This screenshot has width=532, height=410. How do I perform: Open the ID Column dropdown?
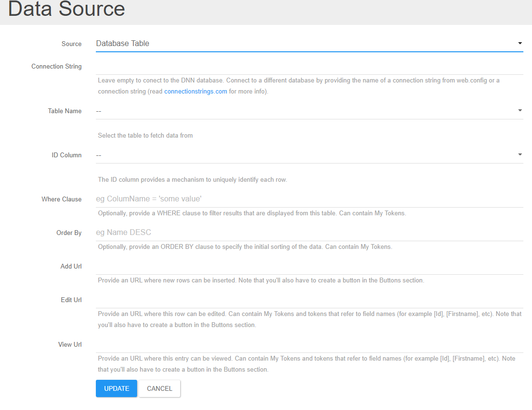coord(310,154)
